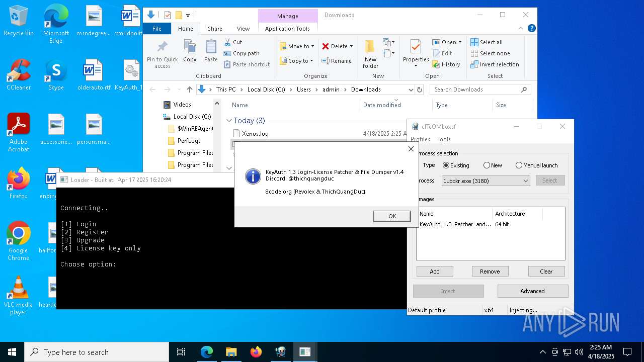Select KeyAuth_1.3_Patcher image row
The height and width of the screenshot is (362, 644).
click(490, 224)
